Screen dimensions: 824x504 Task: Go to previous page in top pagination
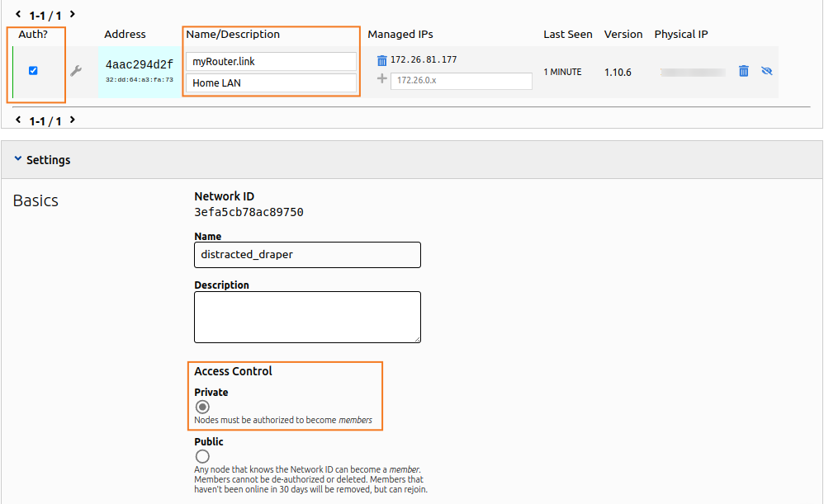[18, 14]
